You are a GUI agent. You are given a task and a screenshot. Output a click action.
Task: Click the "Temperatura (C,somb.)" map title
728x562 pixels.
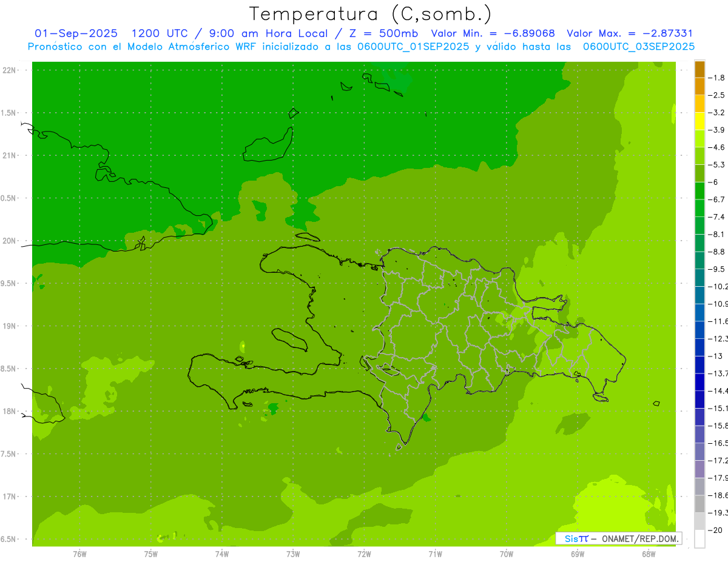371,14
